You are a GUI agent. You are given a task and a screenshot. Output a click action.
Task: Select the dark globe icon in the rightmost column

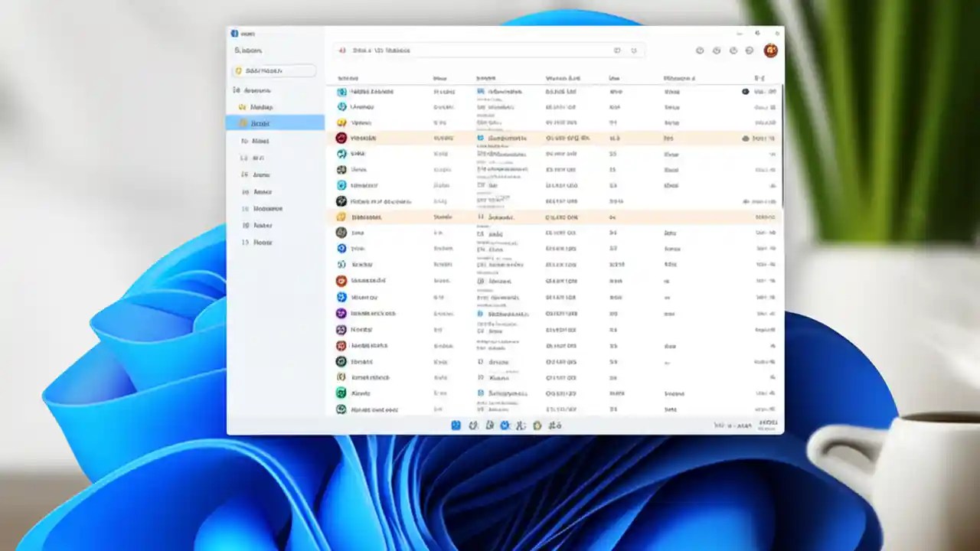pos(745,92)
